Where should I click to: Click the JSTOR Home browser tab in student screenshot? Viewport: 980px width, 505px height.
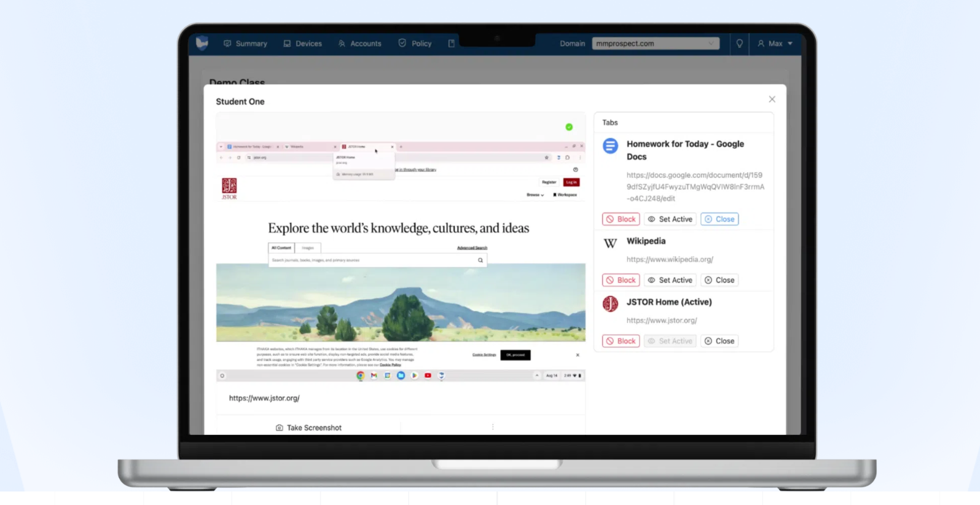click(367, 147)
